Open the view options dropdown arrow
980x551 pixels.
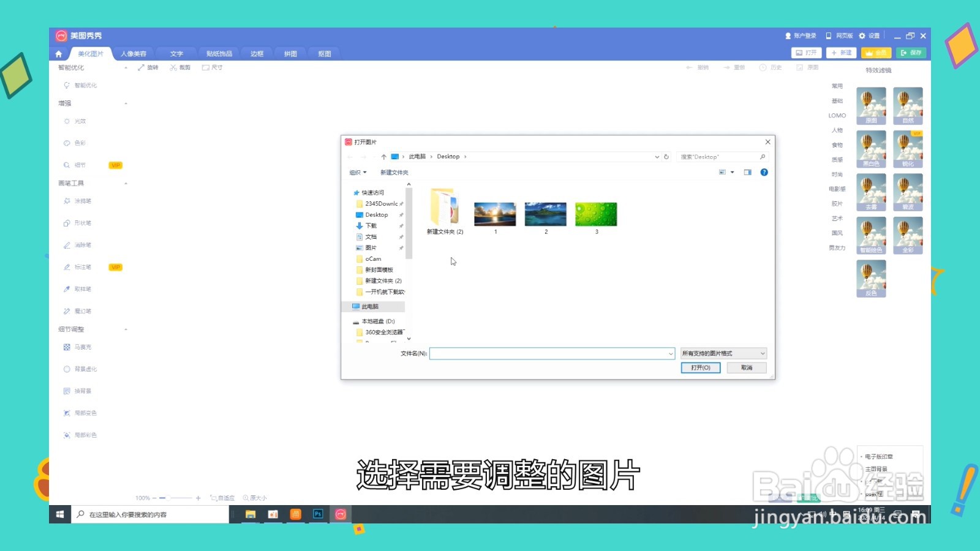pos(733,173)
